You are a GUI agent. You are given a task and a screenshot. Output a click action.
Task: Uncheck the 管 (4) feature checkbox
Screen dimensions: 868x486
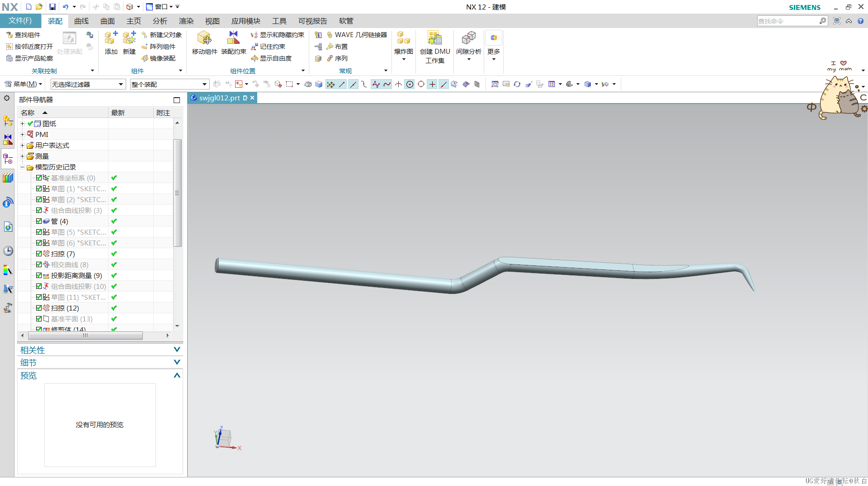pos(39,221)
